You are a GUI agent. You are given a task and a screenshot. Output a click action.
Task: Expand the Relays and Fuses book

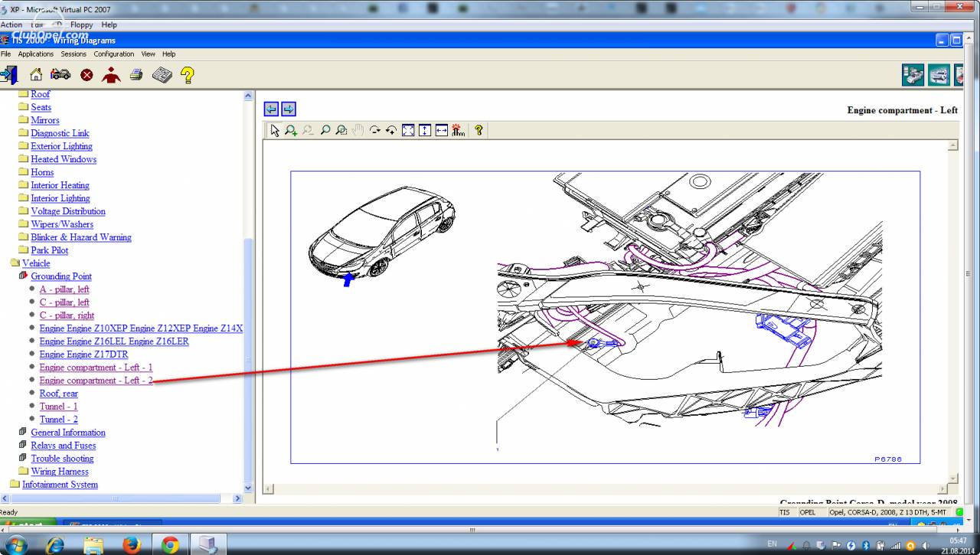coord(23,445)
